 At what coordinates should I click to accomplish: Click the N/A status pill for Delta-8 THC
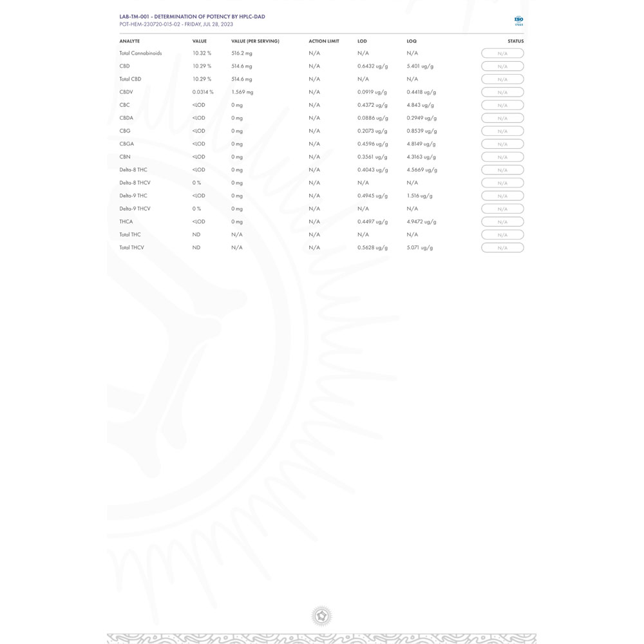pos(502,170)
